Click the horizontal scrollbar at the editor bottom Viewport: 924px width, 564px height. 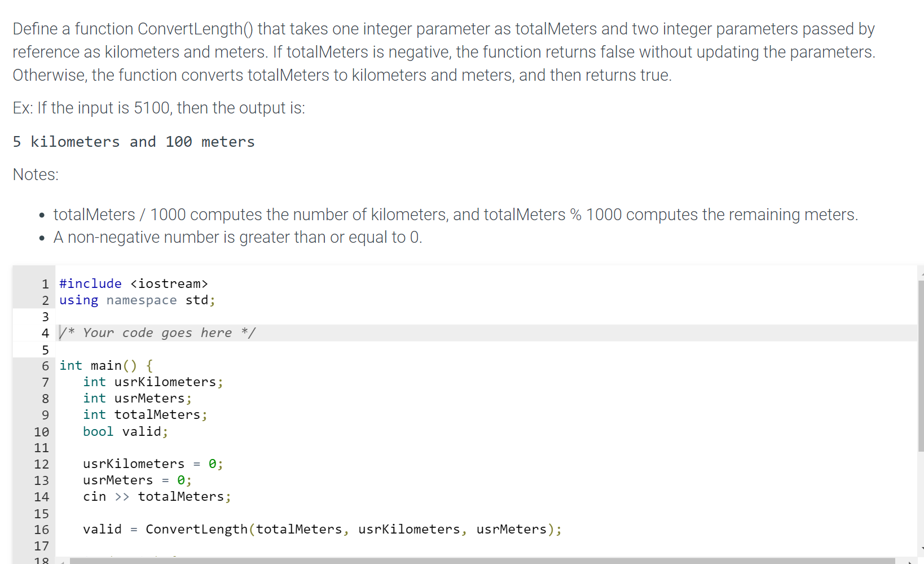(451, 560)
